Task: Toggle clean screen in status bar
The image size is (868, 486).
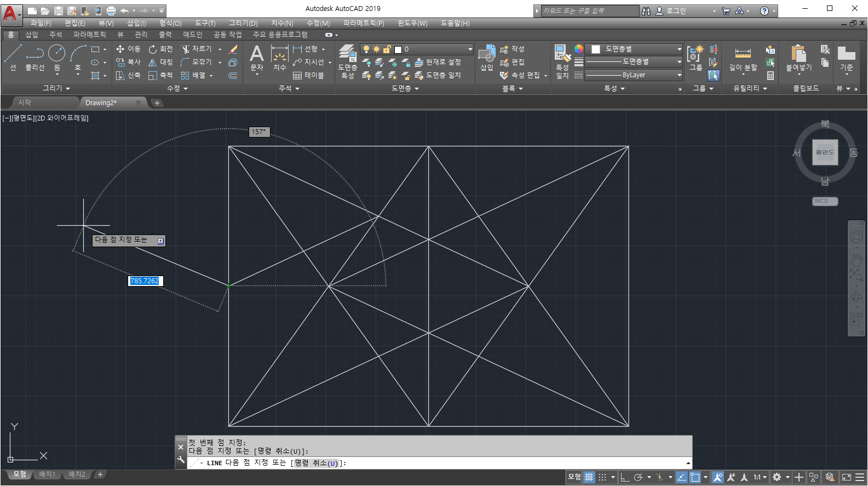Action: (846, 477)
